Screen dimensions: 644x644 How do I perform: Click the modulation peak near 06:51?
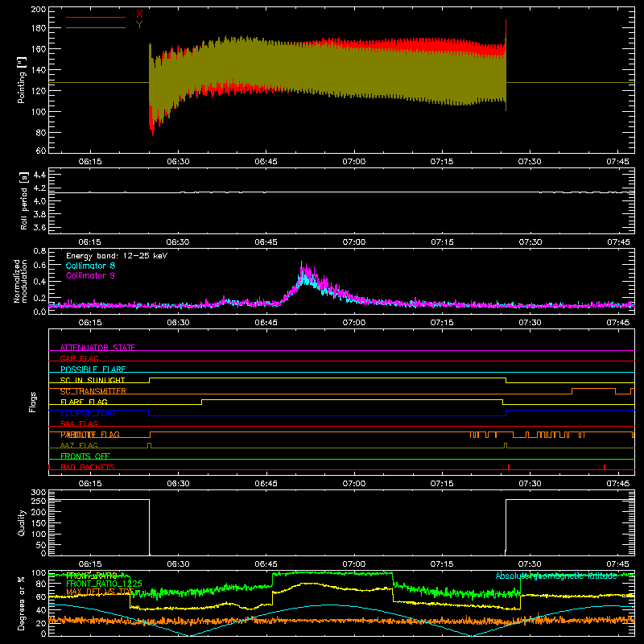tap(302, 265)
